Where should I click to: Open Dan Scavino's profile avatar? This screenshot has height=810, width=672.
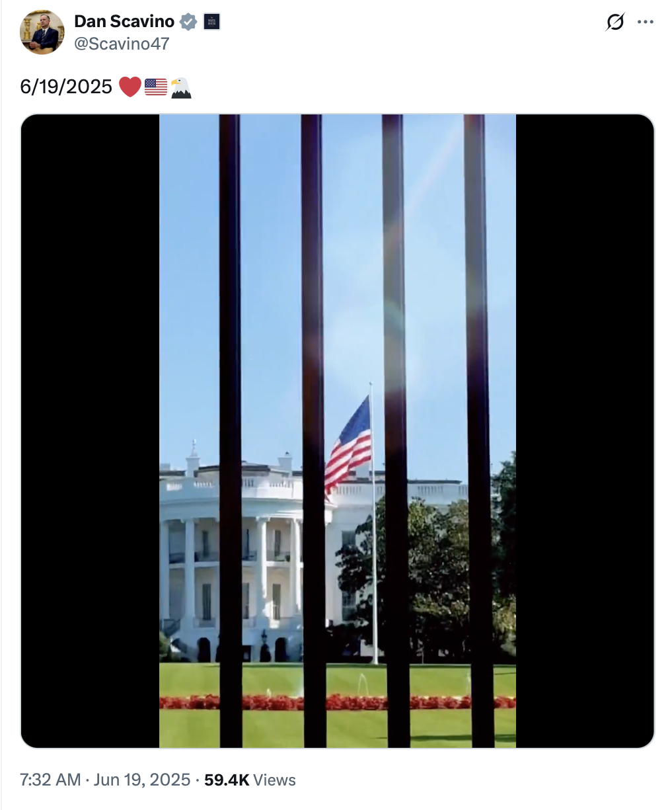[42, 32]
